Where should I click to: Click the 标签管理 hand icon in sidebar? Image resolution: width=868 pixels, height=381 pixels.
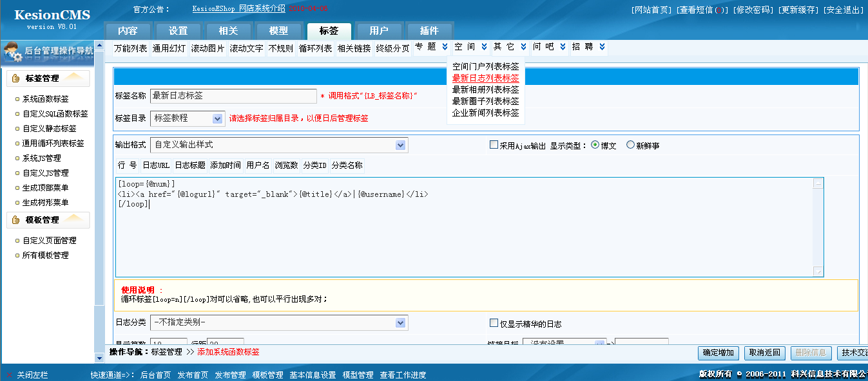[x=16, y=79]
